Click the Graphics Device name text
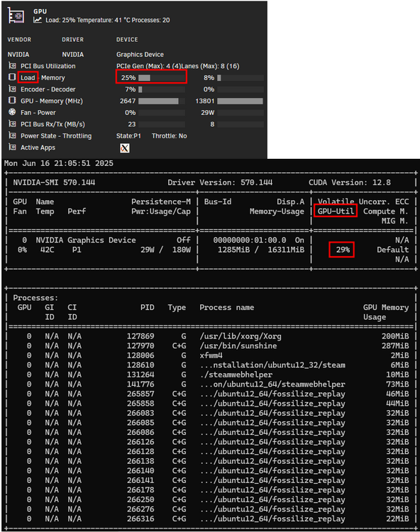This screenshot has width=420, height=532. point(140,55)
